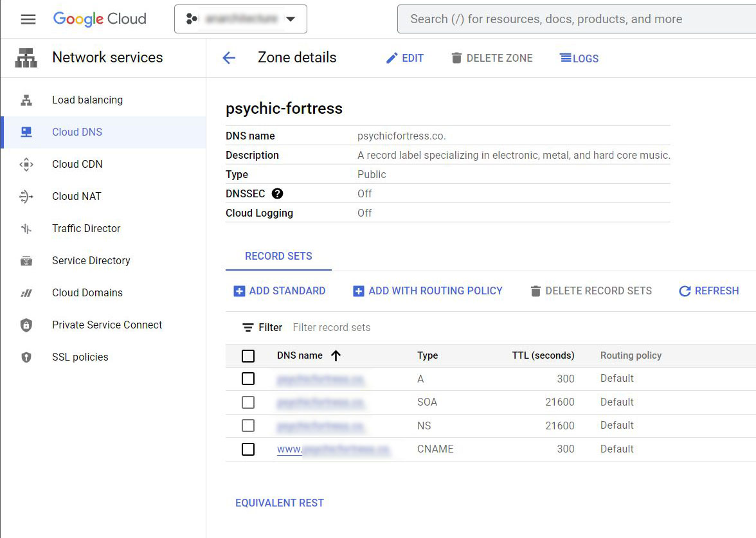Open Traffic Director in the sidebar
The height and width of the screenshot is (538, 756).
[86, 229]
